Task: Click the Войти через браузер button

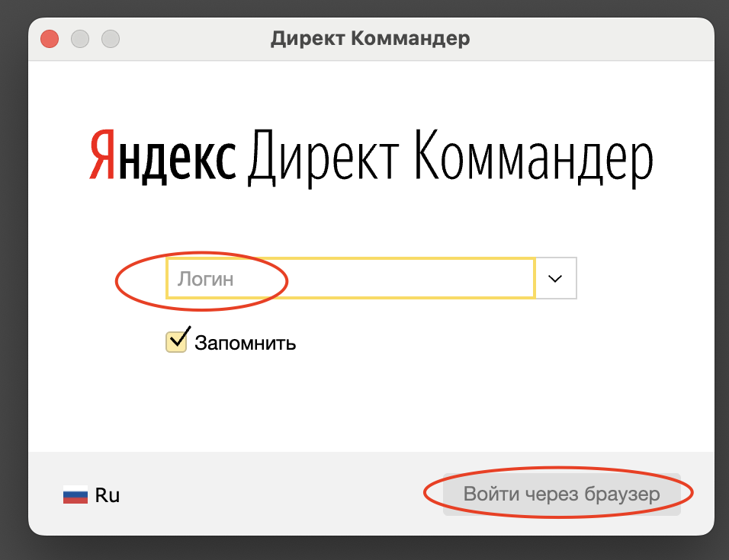Action: tap(562, 494)
